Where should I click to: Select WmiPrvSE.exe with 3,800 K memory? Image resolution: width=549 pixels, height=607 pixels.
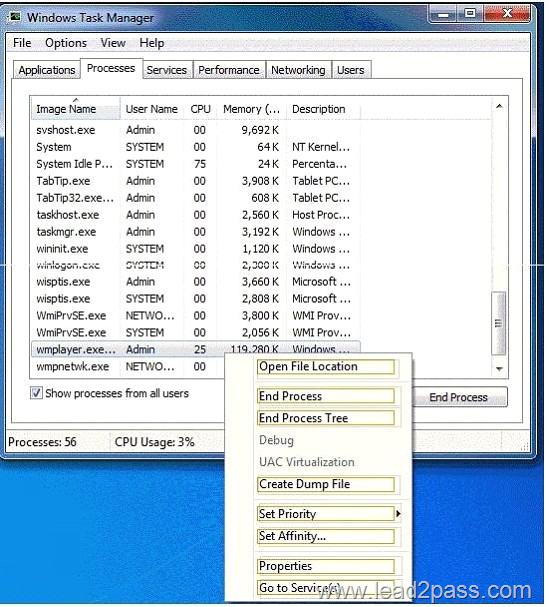click(196, 316)
